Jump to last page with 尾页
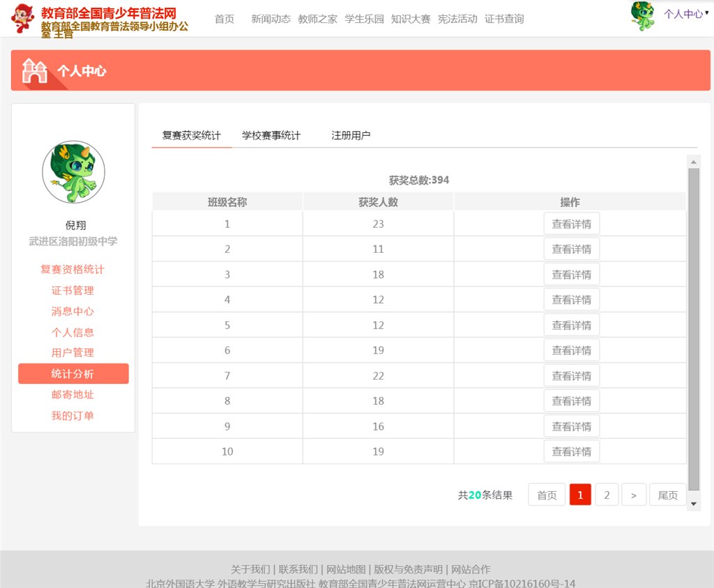The height and width of the screenshot is (588, 714). pos(667,495)
